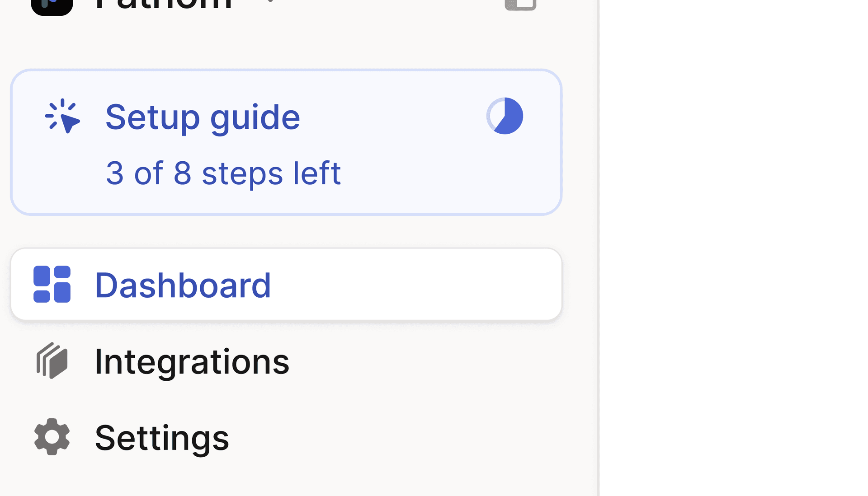Collapse the sidebar using the panel icon
This screenshot has width=868, height=496.
point(521,5)
